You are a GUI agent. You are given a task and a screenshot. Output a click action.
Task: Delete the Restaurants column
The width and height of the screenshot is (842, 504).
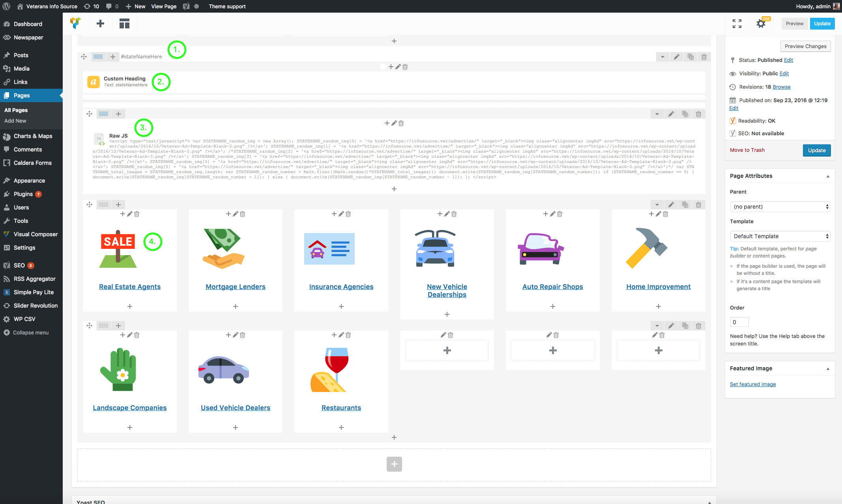(348, 335)
